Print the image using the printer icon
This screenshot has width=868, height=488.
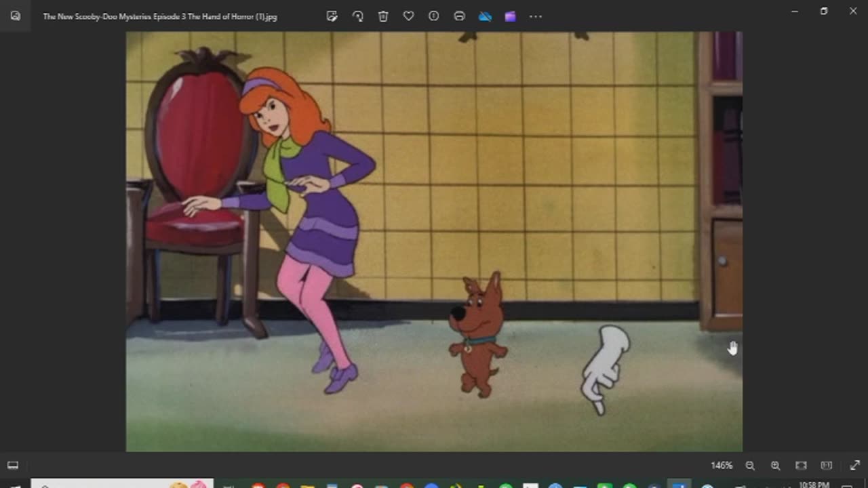tap(459, 16)
